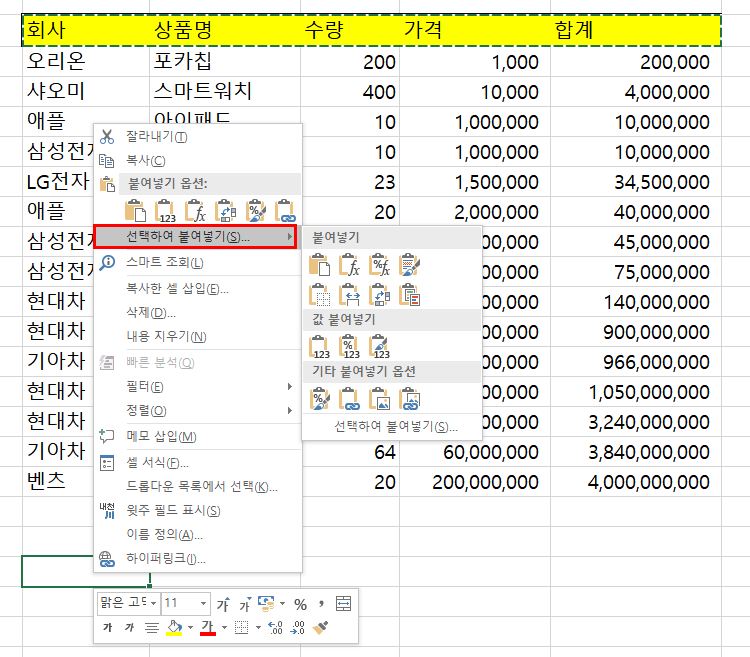Open 스마트 조회(L) from context menu

198,263
